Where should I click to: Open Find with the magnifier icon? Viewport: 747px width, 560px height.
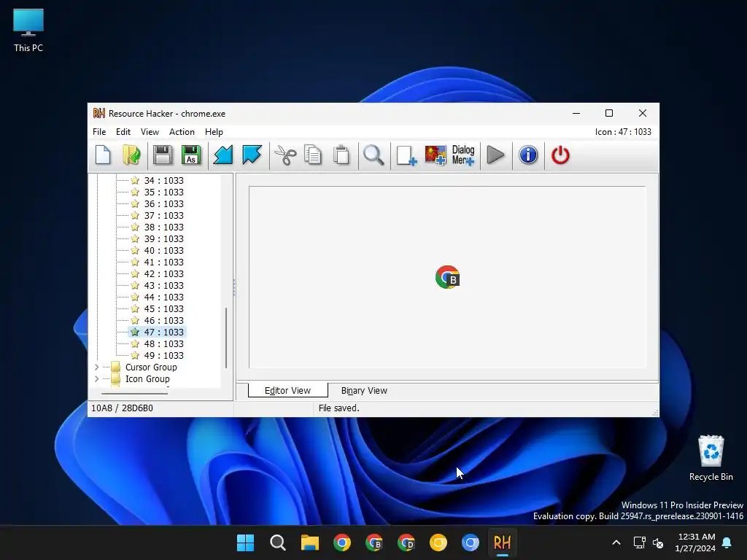pos(373,155)
